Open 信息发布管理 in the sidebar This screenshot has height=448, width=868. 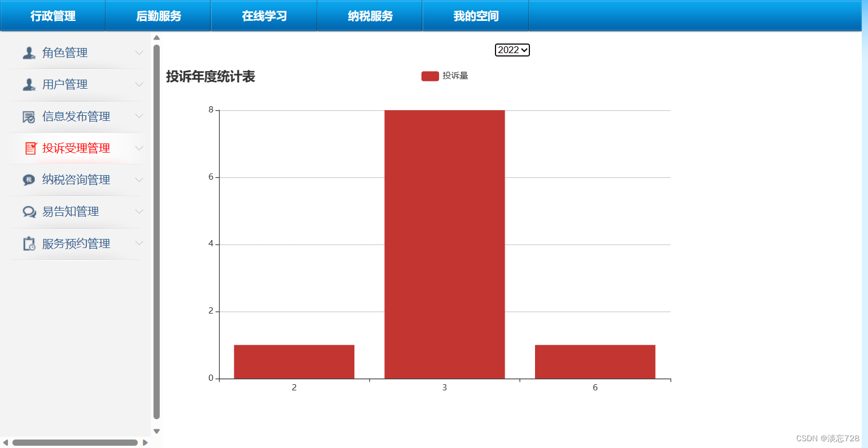tap(77, 116)
